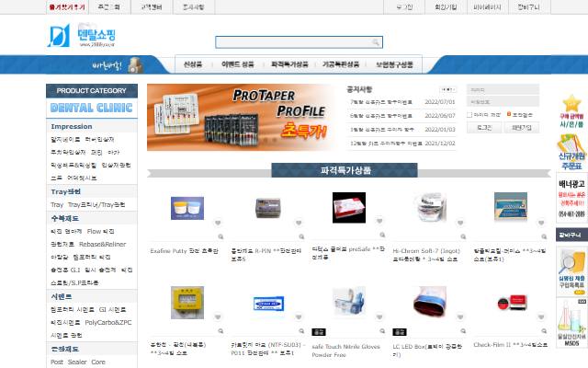This screenshot has height=368, width=588.
Task: Open the MSDS safety data sheet banner
Action: coord(571,324)
